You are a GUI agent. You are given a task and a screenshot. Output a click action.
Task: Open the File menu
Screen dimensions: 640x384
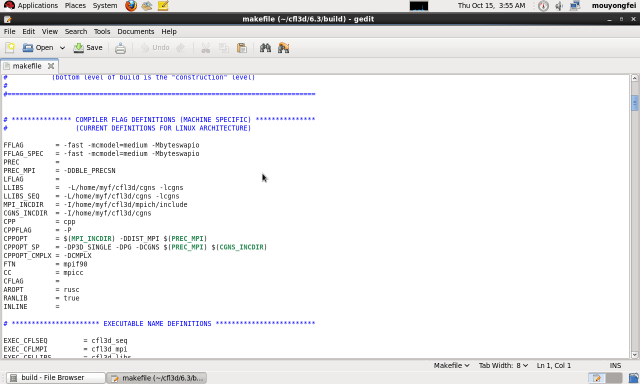pos(9,31)
